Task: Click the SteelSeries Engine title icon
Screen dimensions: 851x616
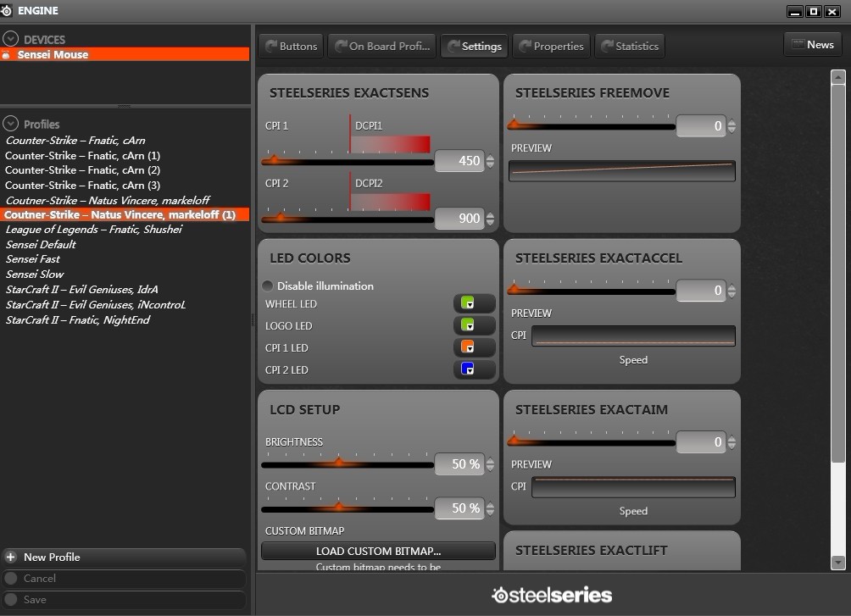Action: tap(6, 10)
